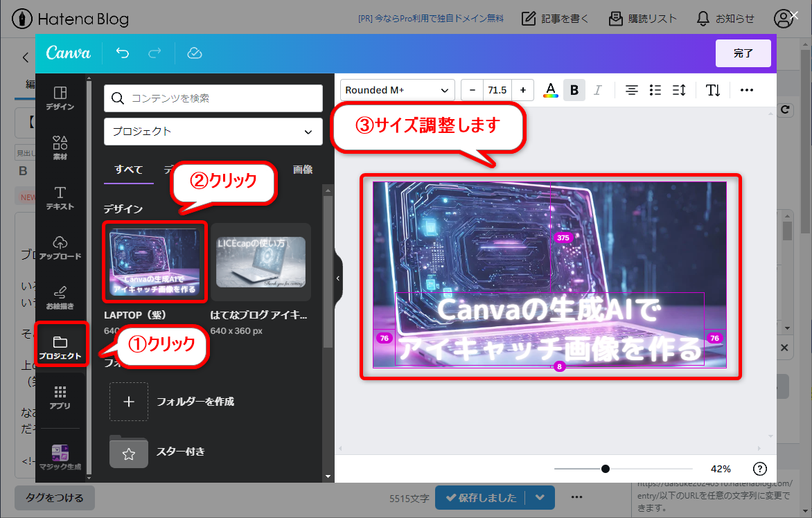Image resolution: width=812 pixels, height=518 pixels.
Task: Toggle bulleted list formatting
Action: point(655,90)
